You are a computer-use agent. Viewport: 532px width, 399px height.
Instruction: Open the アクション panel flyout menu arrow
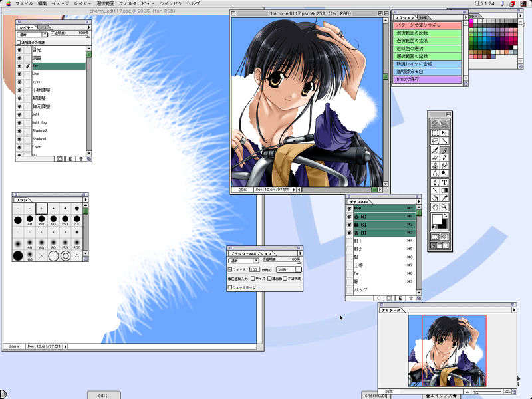465,17
